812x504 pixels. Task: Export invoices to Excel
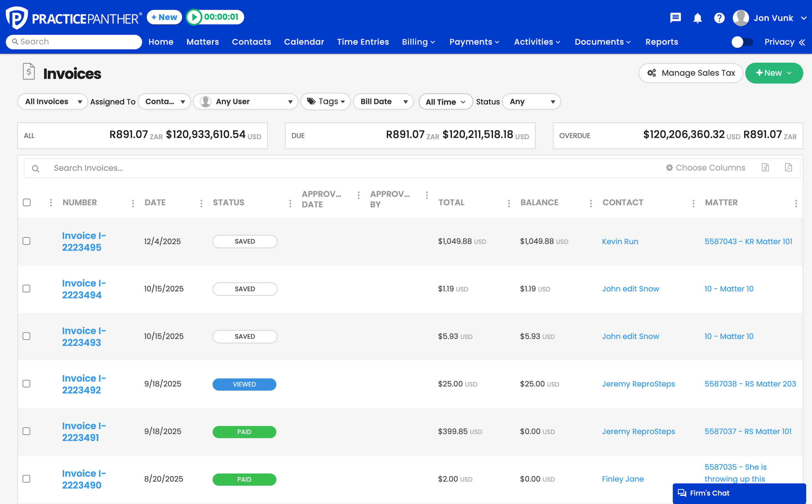[765, 168]
